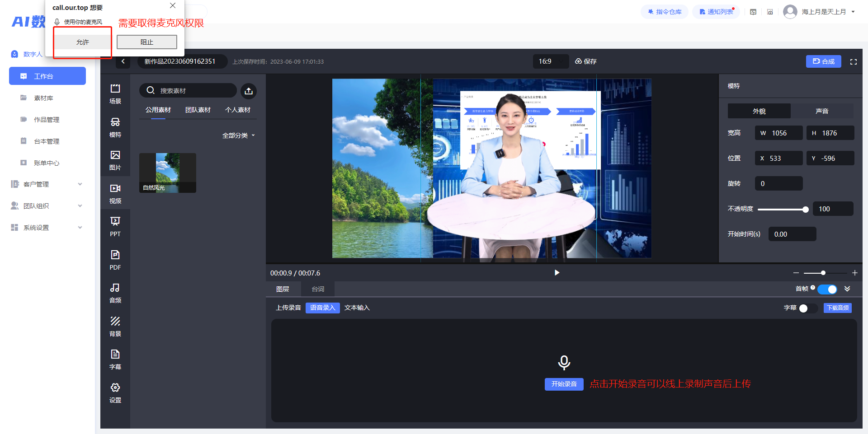Select the 语音录入 voice input option
Viewport: 868px width, 434px height.
pos(322,308)
